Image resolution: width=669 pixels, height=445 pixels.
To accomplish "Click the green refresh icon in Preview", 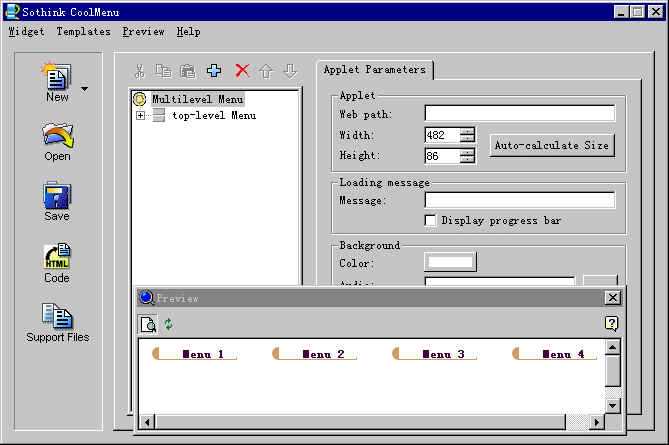I will (169, 325).
